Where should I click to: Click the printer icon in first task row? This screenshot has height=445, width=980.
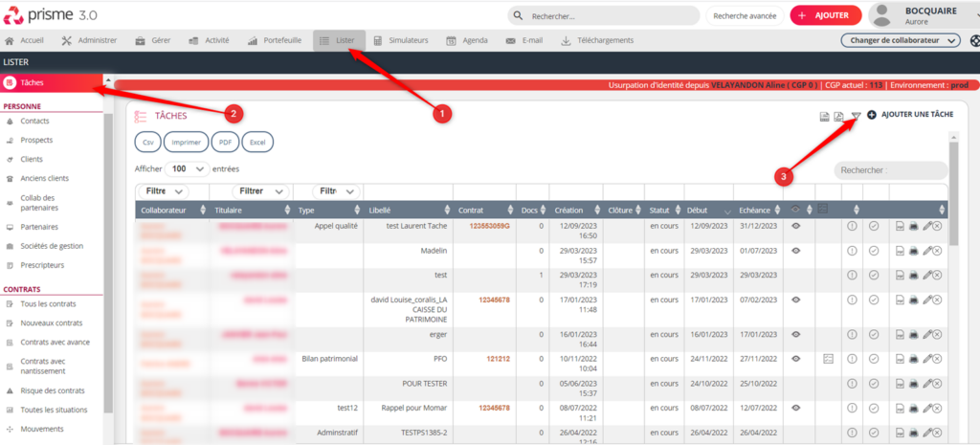coord(913,226)
